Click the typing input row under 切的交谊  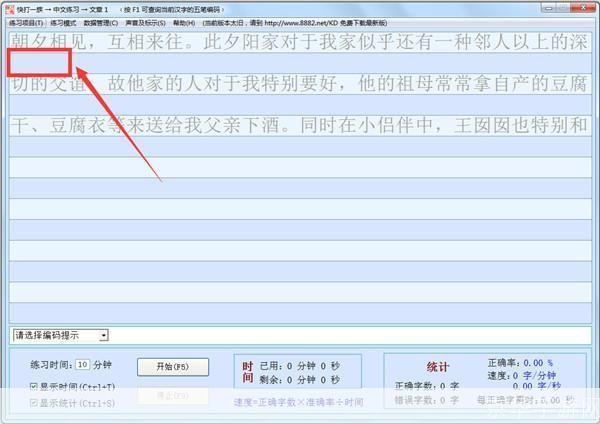point(300,105)
